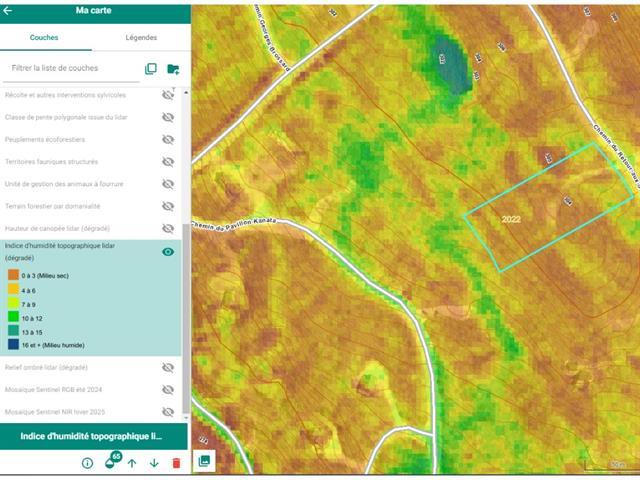Open the layer information icon
640x480 pixels.
(87, 463)
